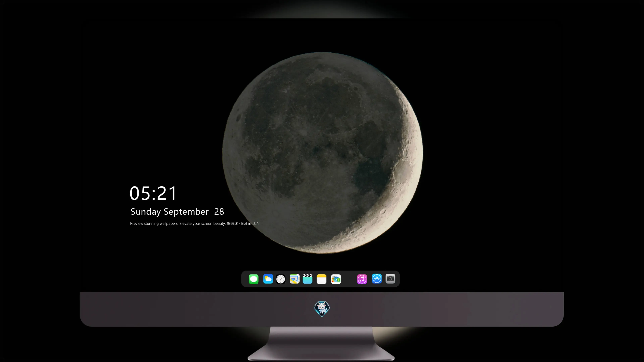This screenshot has height=362, width=644.
Task: Open the green Messages app in dock
Action: click(x=254, y=279)
